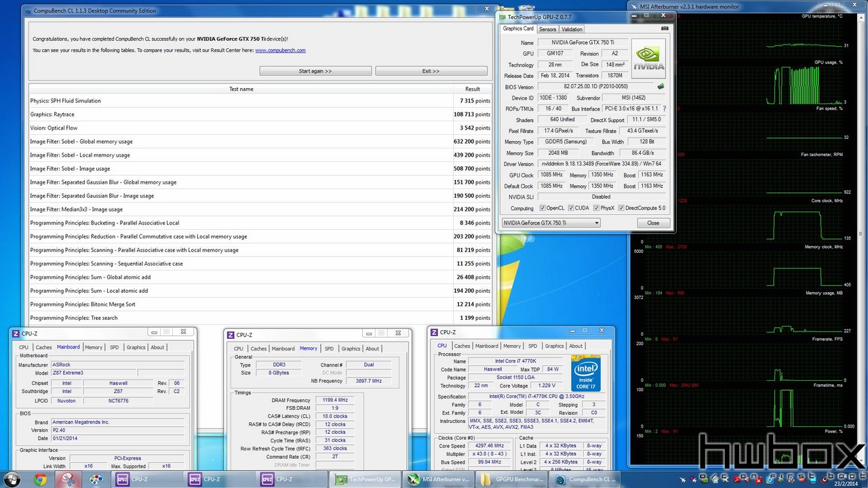Click the BIOS save chip icon in GPU-Z
Image resolution: width=868 pixels, height=488 pixels.
[660, 87]
